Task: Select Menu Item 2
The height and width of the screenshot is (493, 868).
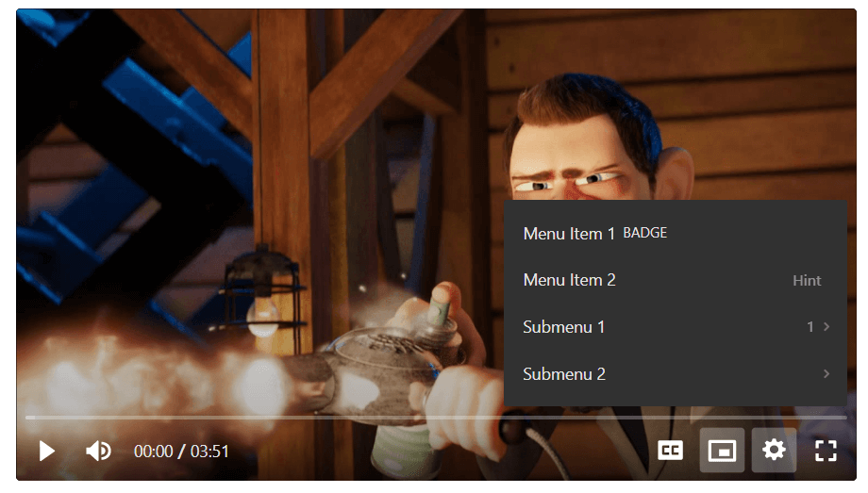Action: point(676,280)
